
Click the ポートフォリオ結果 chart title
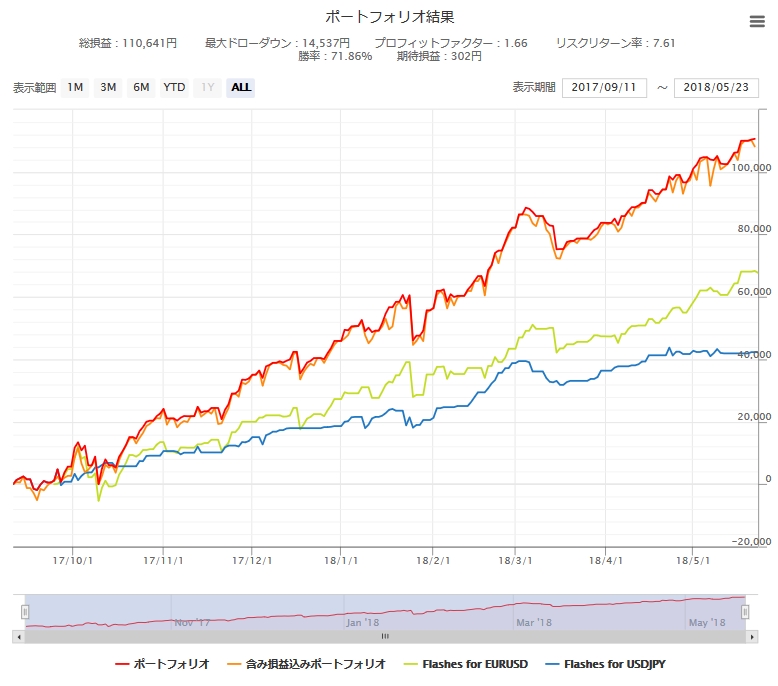tap(389, 17)
